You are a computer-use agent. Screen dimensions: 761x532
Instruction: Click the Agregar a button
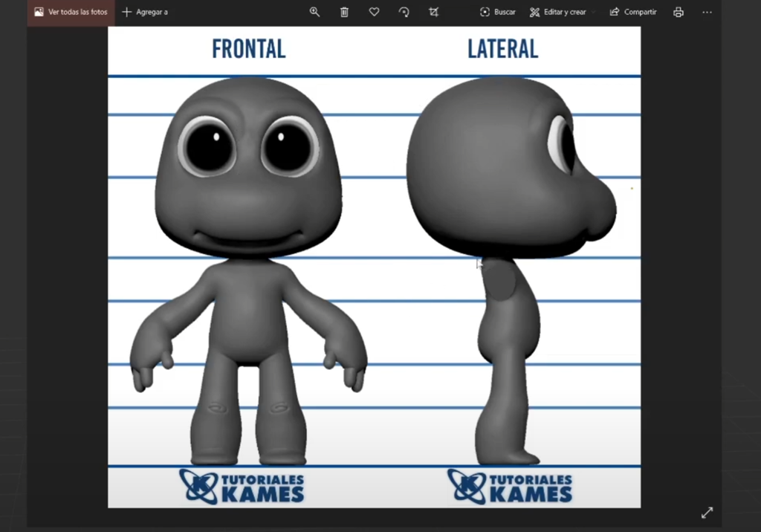coord(145,12)
